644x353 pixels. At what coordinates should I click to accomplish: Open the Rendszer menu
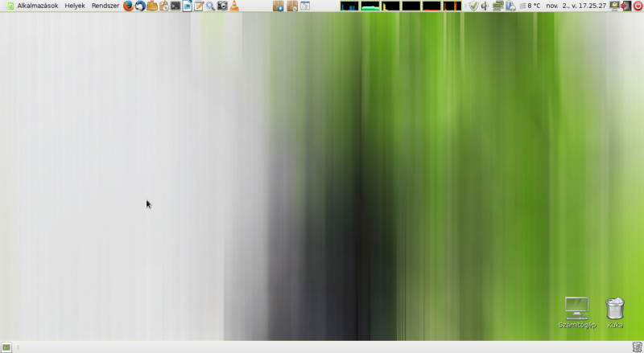coord(105,6)
